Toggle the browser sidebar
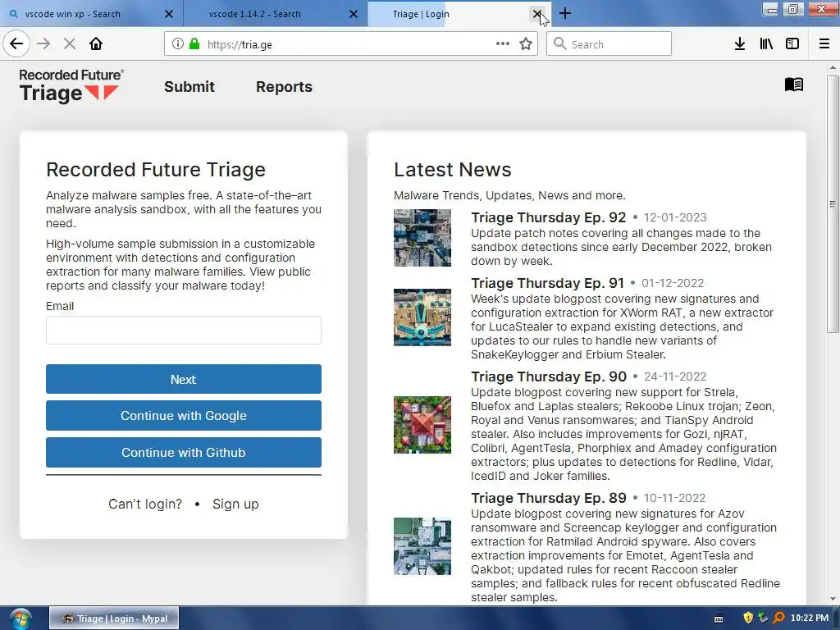The width and height of the screenshot is (840, 630). coord(792,44)
